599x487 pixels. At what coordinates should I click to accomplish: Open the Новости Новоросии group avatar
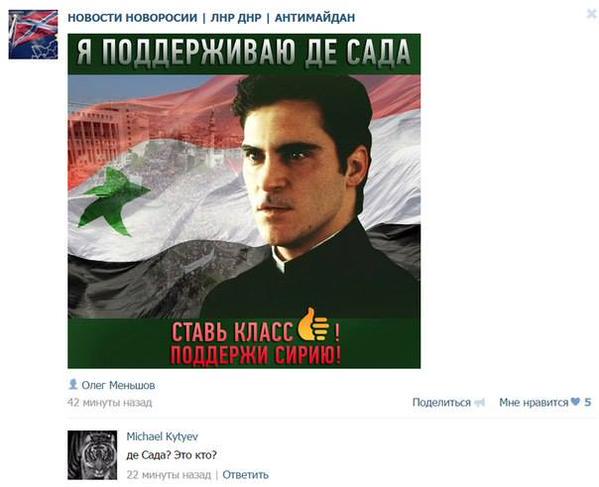point(33,35)
